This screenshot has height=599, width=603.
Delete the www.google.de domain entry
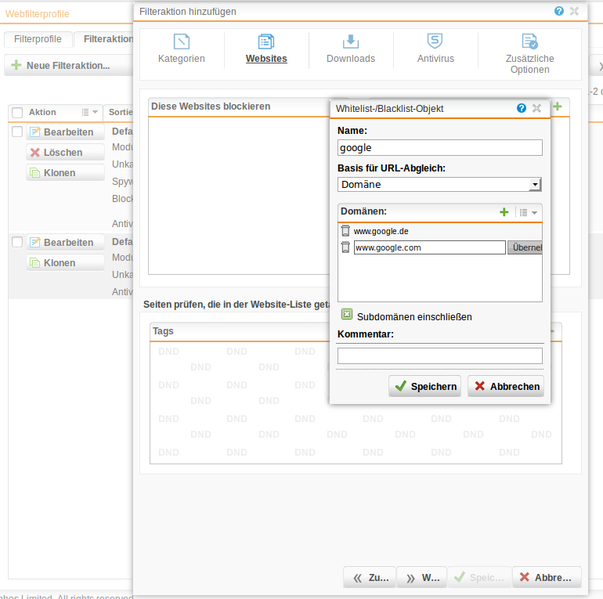click(x=345, y=231)
